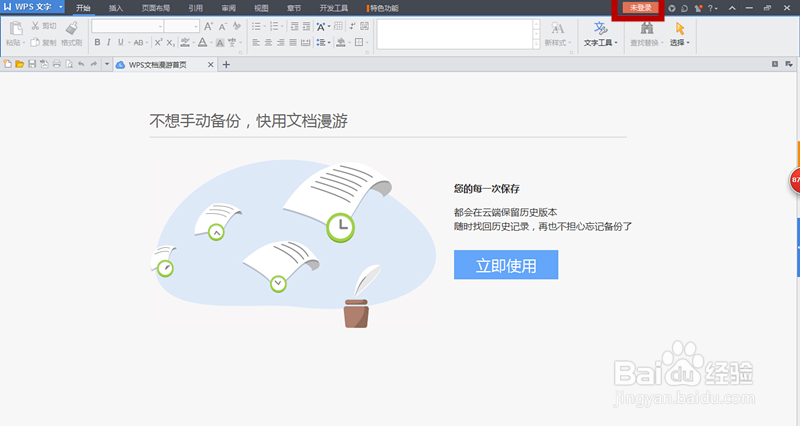Click the Distributed alignment icon

[305, 42]
